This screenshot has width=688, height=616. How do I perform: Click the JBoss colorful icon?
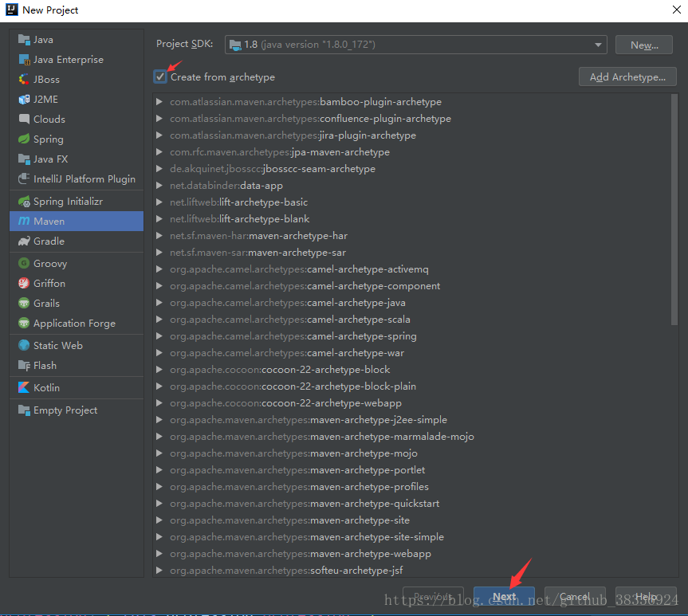click(24, 80)
